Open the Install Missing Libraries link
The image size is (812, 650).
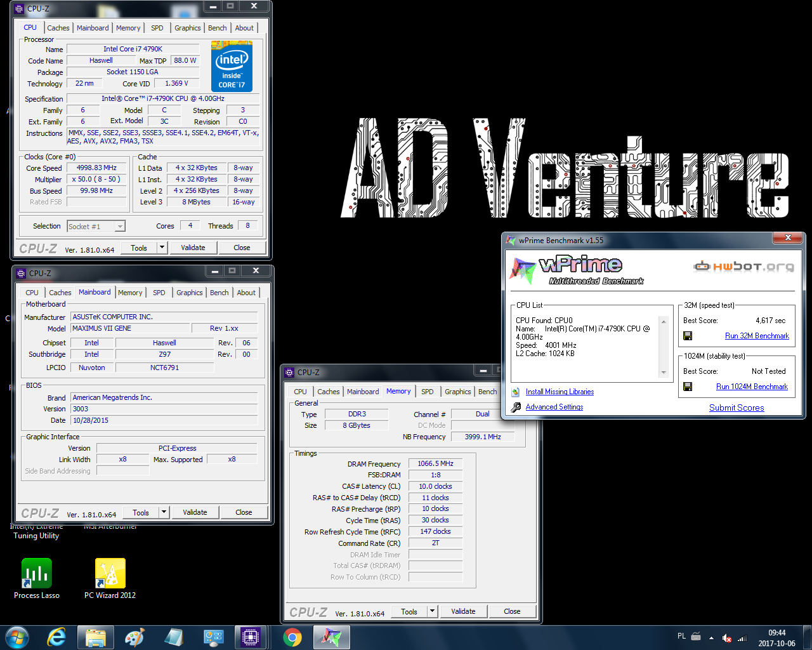(560, 392)
